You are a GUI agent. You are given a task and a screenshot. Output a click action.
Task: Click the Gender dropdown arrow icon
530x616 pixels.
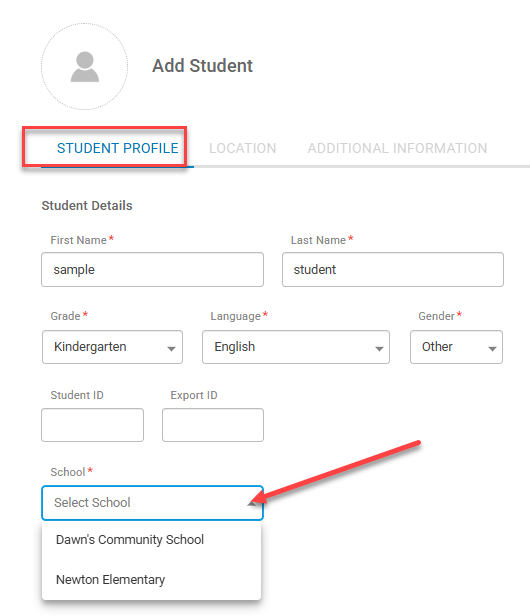[492, 348]
